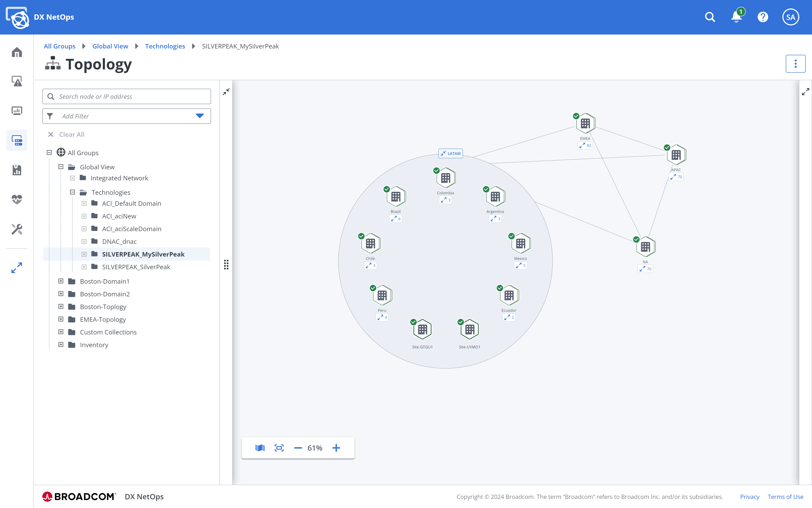Navigate to Global View breadcrumb
Viewport: 812px width, 508px height.
click(110, 46)
